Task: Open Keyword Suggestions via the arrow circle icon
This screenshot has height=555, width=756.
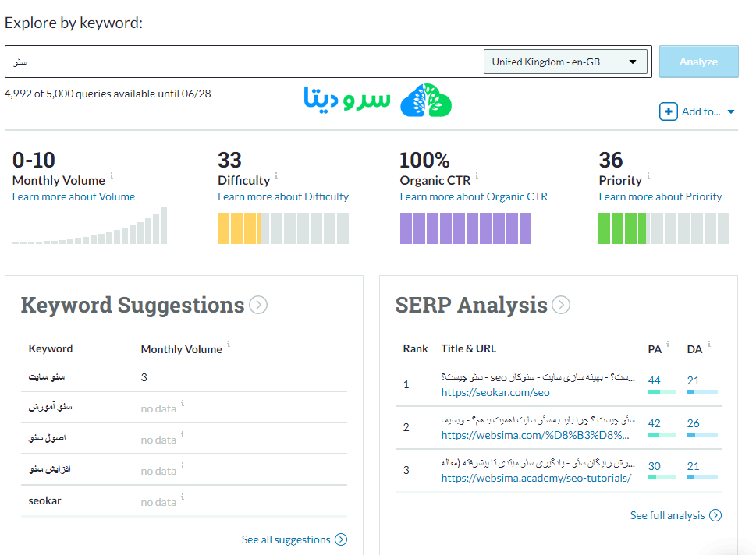Action: (x=258, y=305)
